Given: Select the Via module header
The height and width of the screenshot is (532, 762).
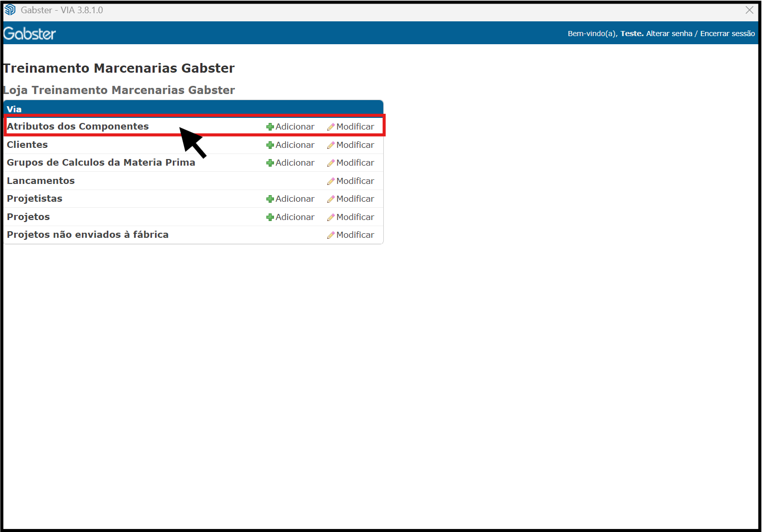Looking at the screenshot, I should [14, 109].
